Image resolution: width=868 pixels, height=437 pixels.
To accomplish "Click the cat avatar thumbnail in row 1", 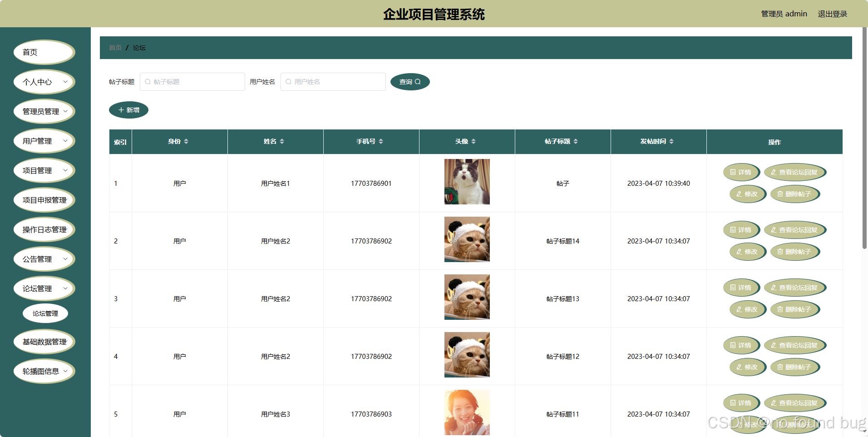I will (467, 181).
